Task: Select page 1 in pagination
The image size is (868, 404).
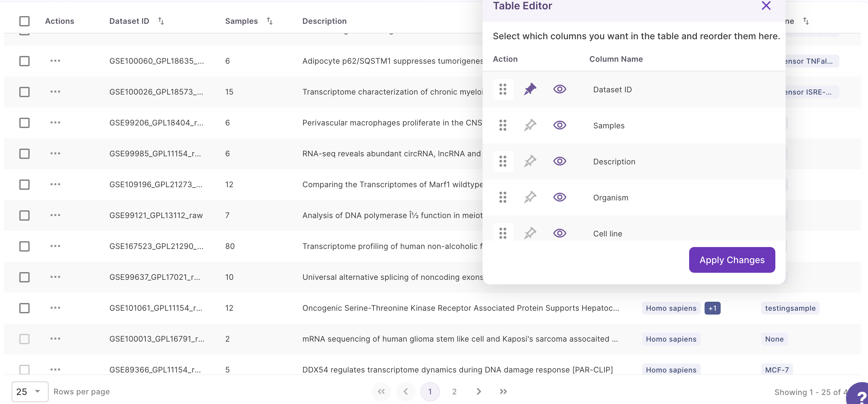Action: point(430,391)
